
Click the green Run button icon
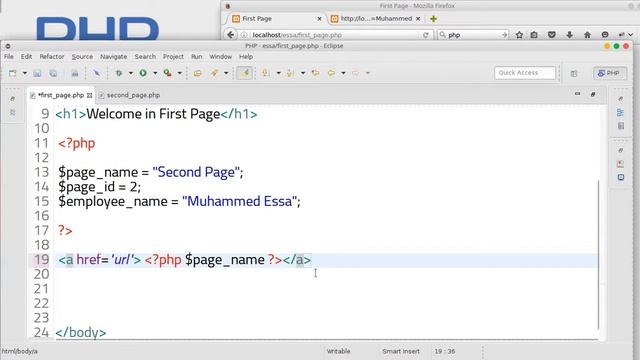tap(143, 73)
